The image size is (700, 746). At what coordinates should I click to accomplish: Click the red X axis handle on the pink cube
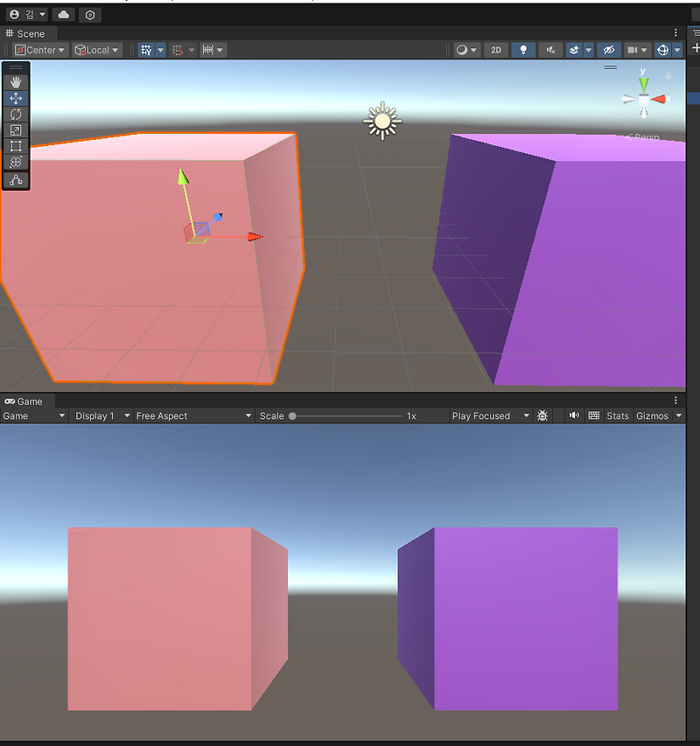252,235
